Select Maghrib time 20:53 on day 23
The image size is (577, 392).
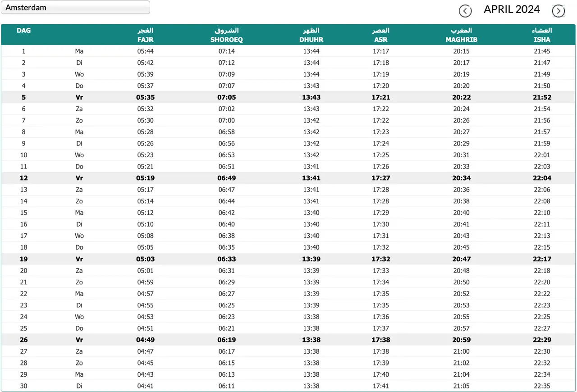coord(462,305)
